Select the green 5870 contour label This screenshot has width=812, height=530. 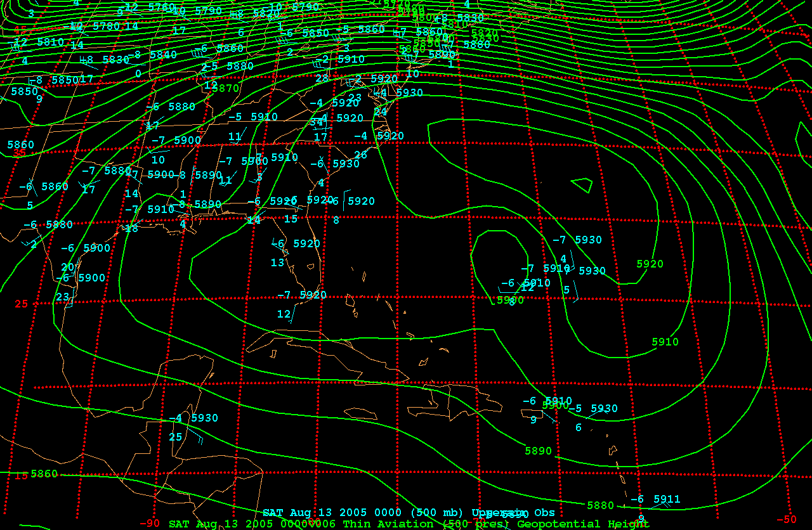point(225,88)
